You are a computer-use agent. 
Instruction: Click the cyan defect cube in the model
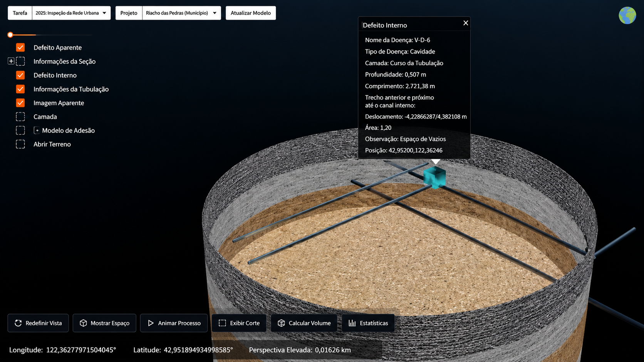(434, 178)
